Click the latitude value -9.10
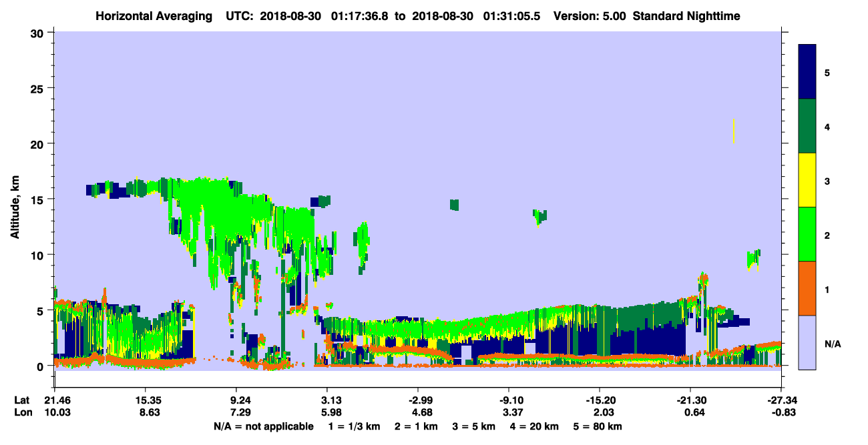This screenshot has width=868, height=445. coord(509,400)
